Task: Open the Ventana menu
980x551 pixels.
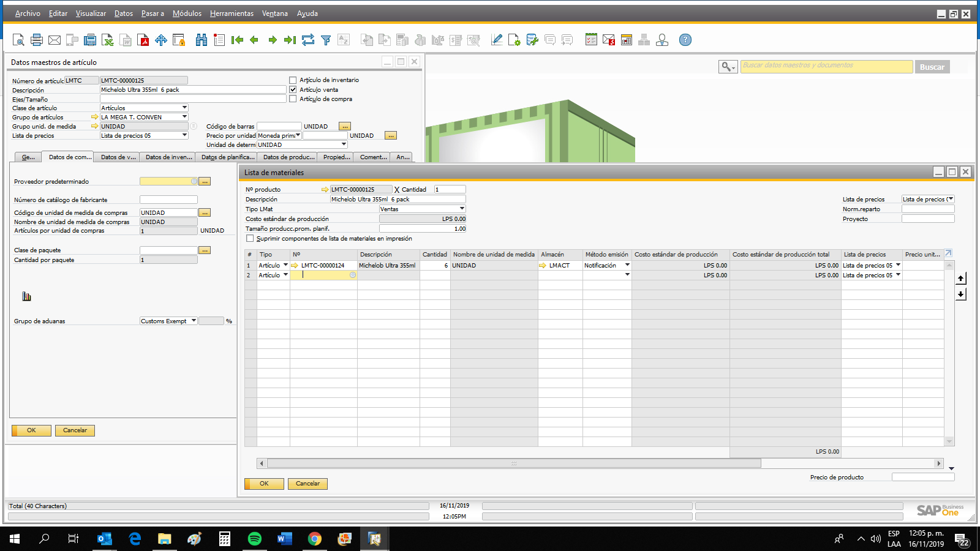Action: tap(275, 13)
